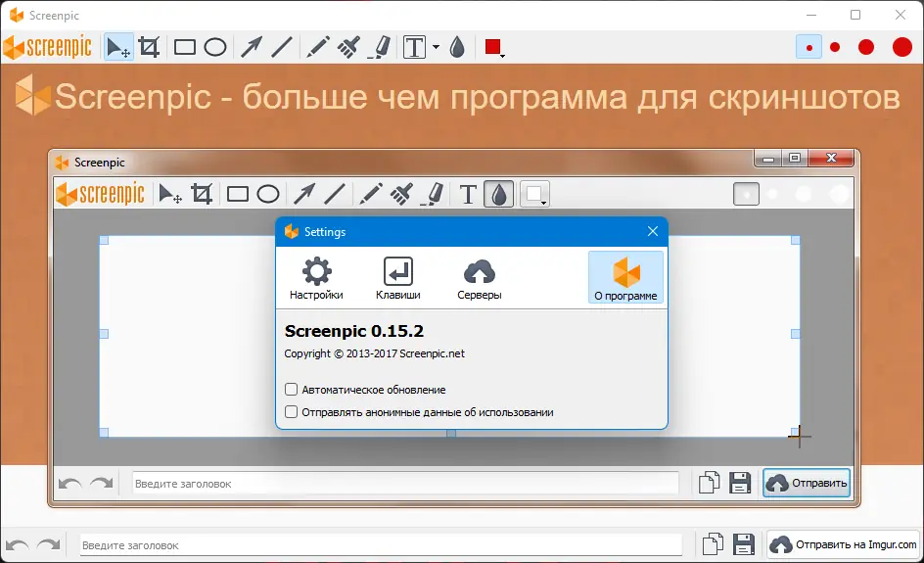Select Rectangle tool in inner Screenpic window

tap(238, 194)
